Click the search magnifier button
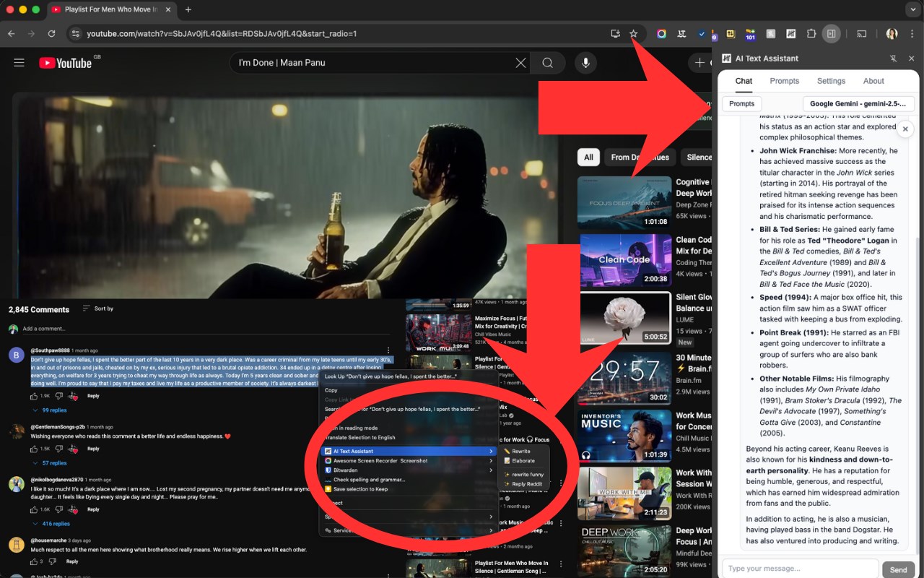Viewport: 924px width, 578px height. pos(548,63)
